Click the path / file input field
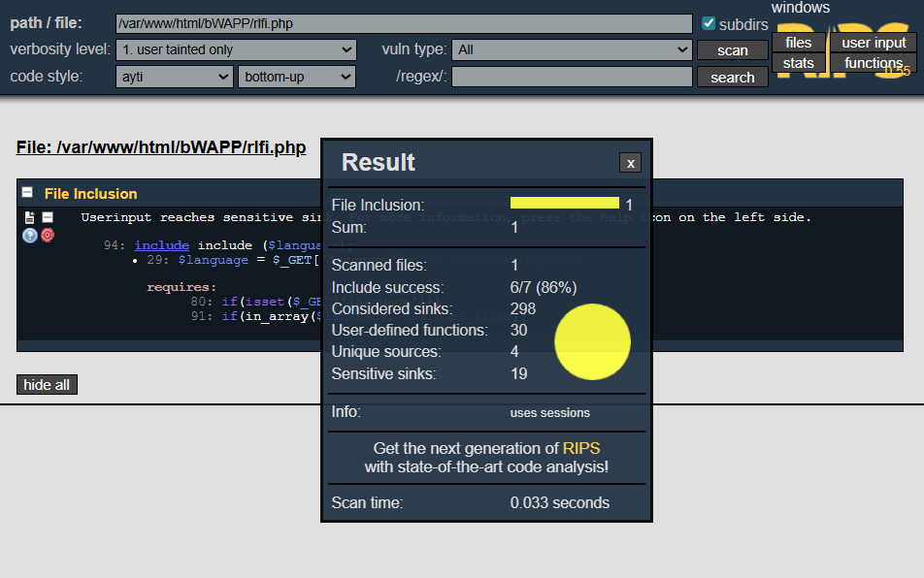 click(x=403, y=23)
